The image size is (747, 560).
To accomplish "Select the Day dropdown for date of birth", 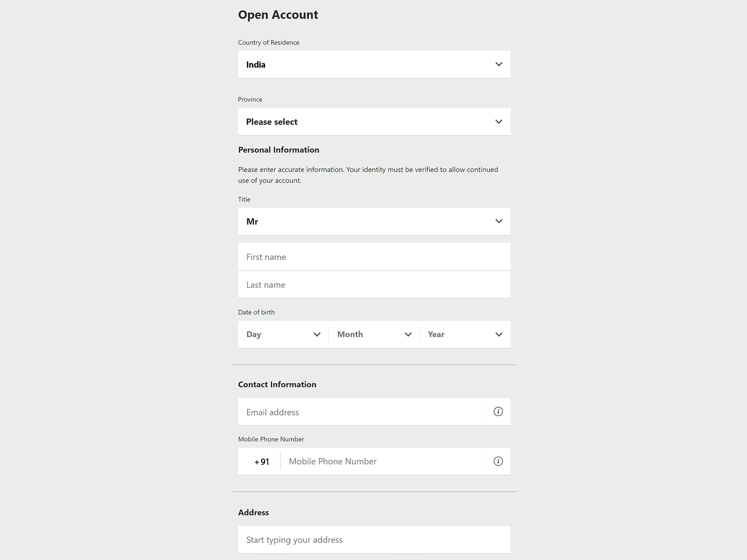I will (283, 334).
